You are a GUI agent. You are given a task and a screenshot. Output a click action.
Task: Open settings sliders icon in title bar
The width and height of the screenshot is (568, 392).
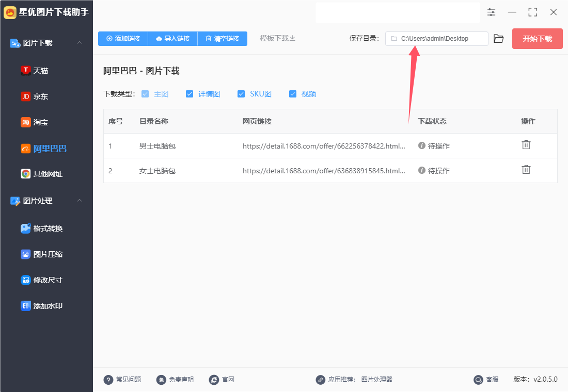[491, 12]
